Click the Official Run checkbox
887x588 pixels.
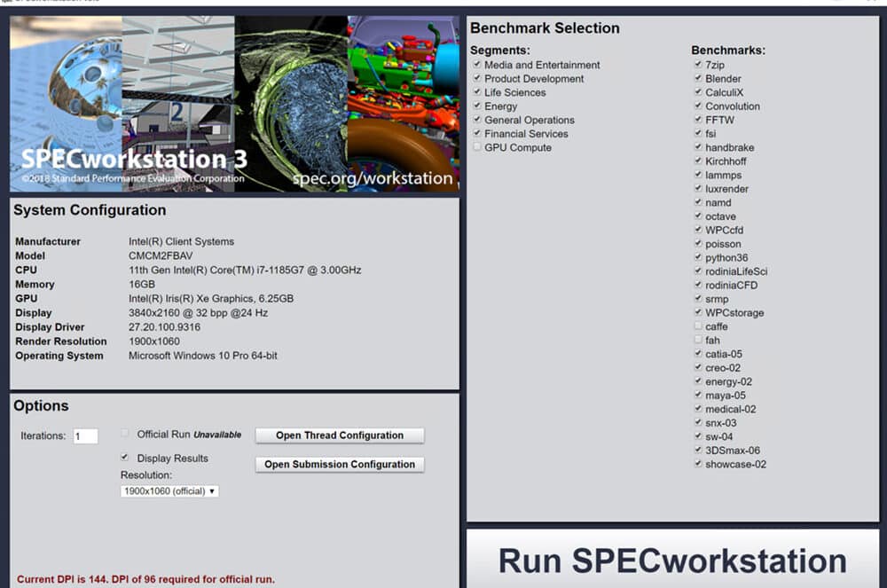pyautogui.click(x=124, y=434)
